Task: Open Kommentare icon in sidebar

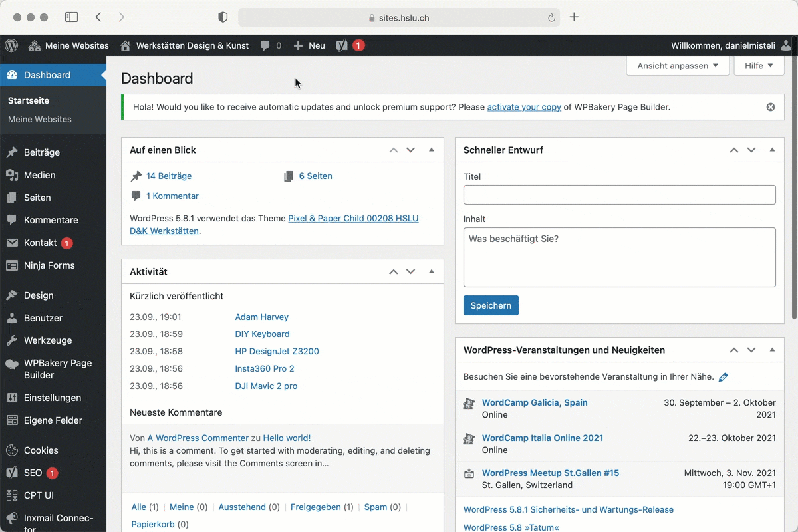Action: pos(12,220)
